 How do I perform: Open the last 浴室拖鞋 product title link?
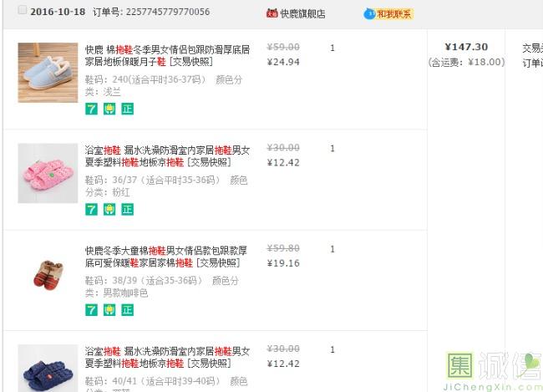pos(167,357)
